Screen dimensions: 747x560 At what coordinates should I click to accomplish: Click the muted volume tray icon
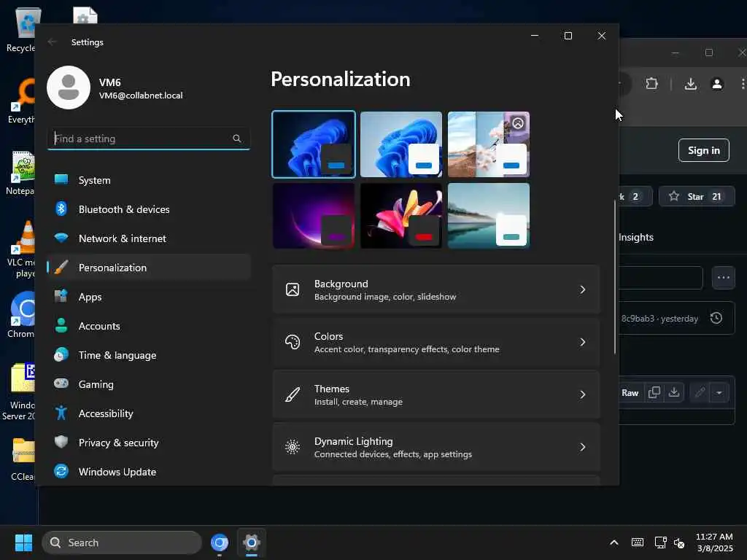pos(679,542)
